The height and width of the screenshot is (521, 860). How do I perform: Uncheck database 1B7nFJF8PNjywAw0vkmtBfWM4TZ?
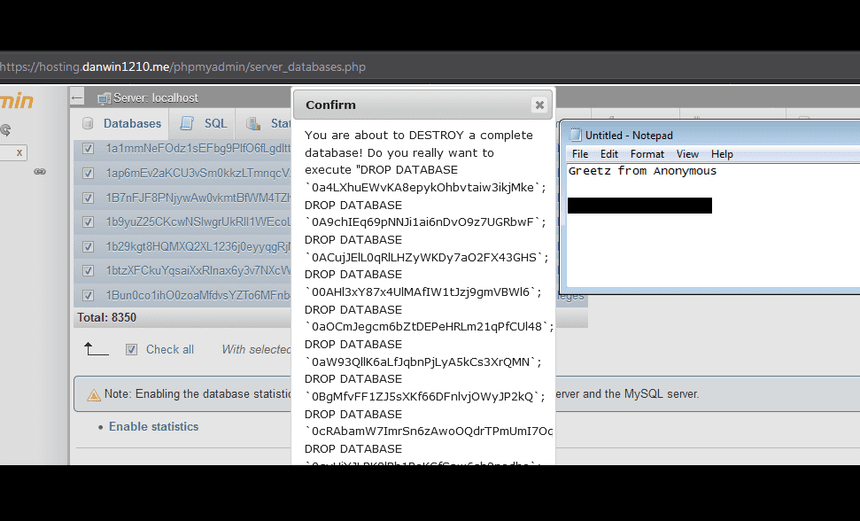click(x=87, y=197)
